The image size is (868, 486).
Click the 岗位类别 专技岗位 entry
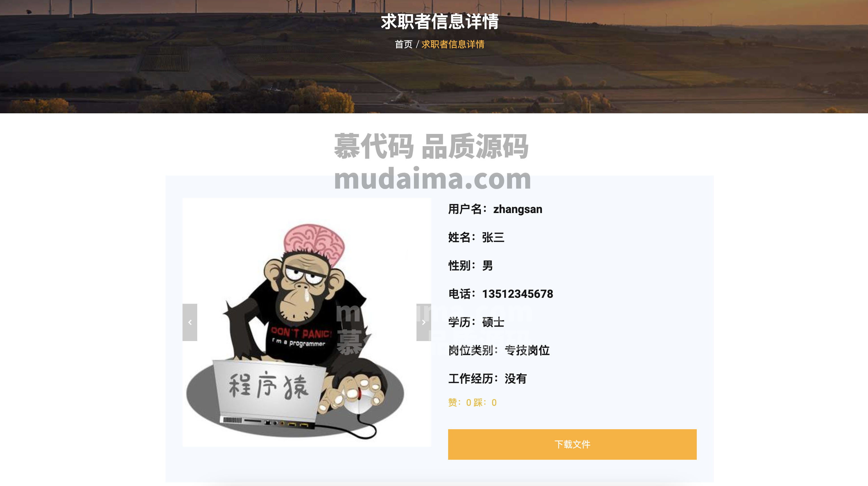[499, 350]
